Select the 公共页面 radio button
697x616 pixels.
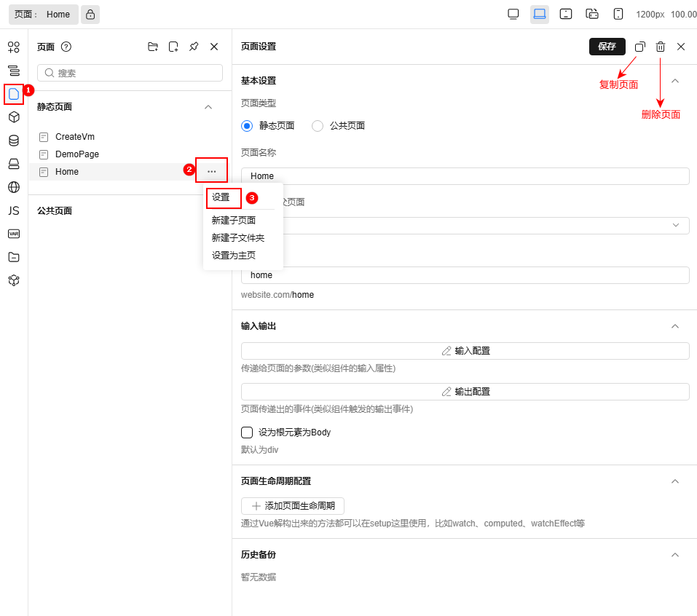318,125
